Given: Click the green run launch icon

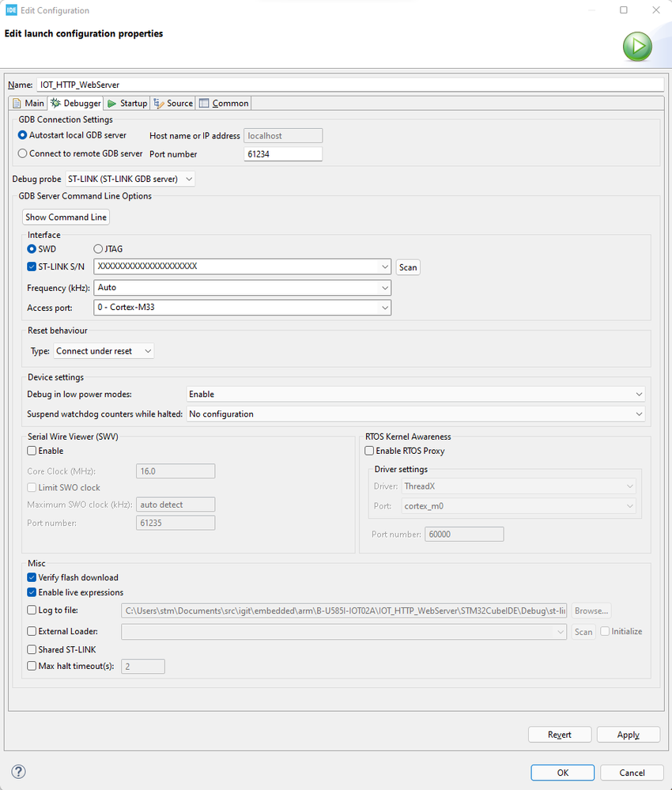Looking at the screenshot, I should [637, 47].
